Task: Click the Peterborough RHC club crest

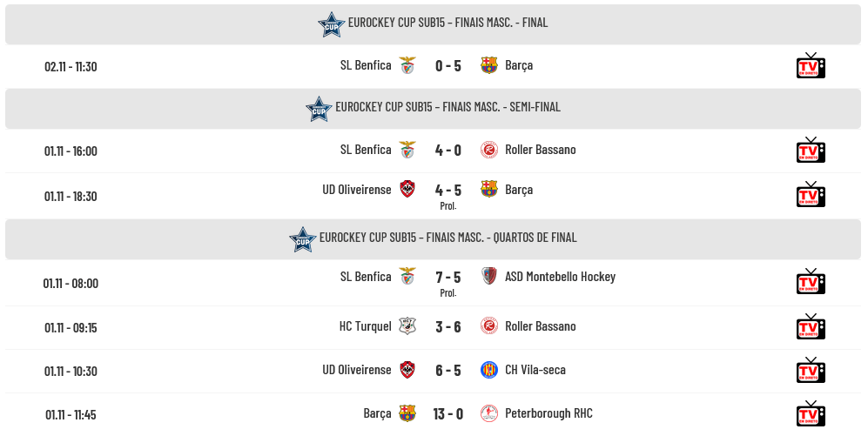Action: [489, 413]
